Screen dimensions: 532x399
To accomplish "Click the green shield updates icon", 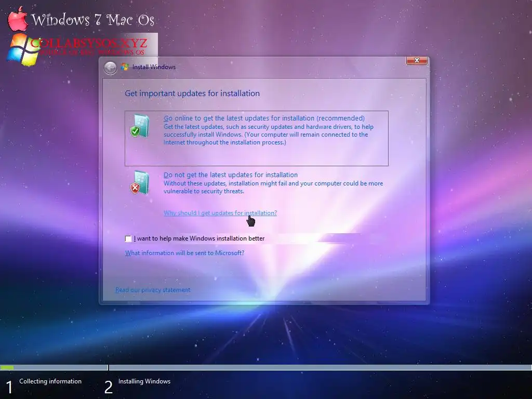I will 140,126.
